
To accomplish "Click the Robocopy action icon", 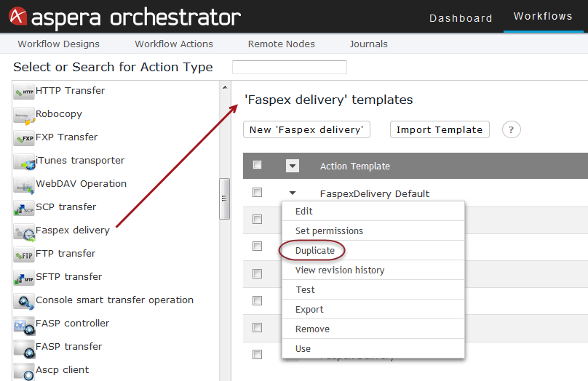I will (23, 115).
